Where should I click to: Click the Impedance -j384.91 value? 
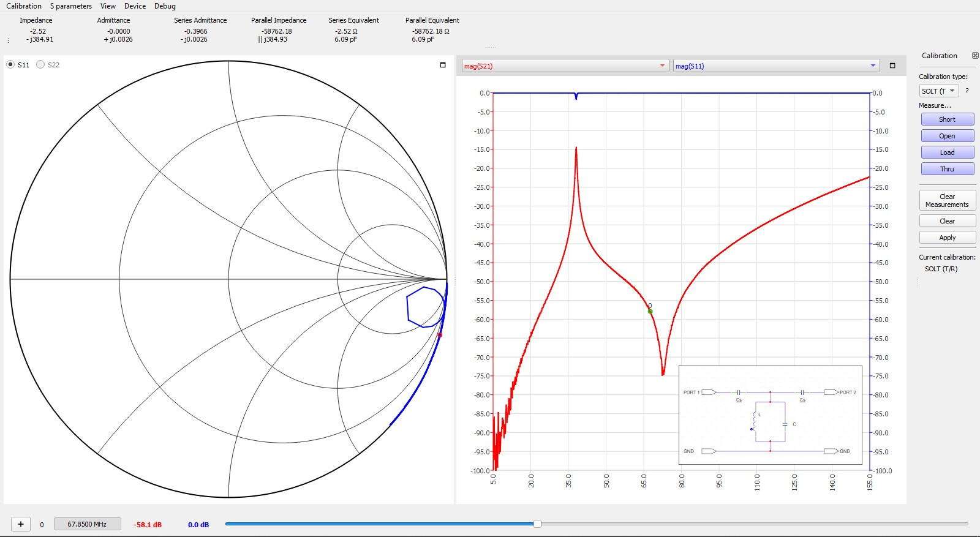[40, 39]
